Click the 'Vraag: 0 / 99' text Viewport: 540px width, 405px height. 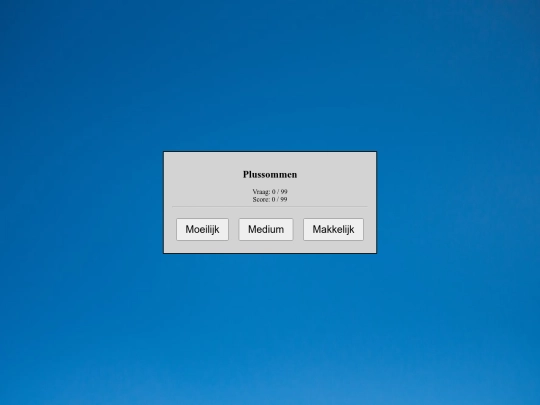pyautogui.click(x=270, y=191)
